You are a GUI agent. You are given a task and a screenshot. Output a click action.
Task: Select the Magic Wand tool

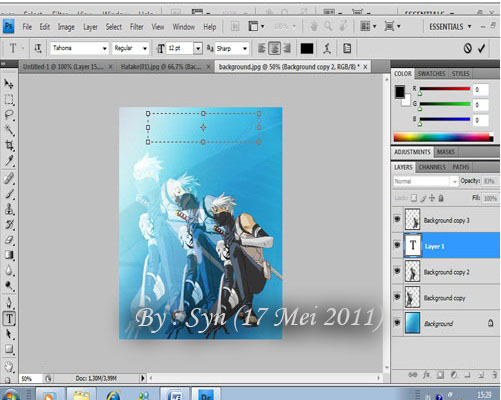(x=9, y=130)
